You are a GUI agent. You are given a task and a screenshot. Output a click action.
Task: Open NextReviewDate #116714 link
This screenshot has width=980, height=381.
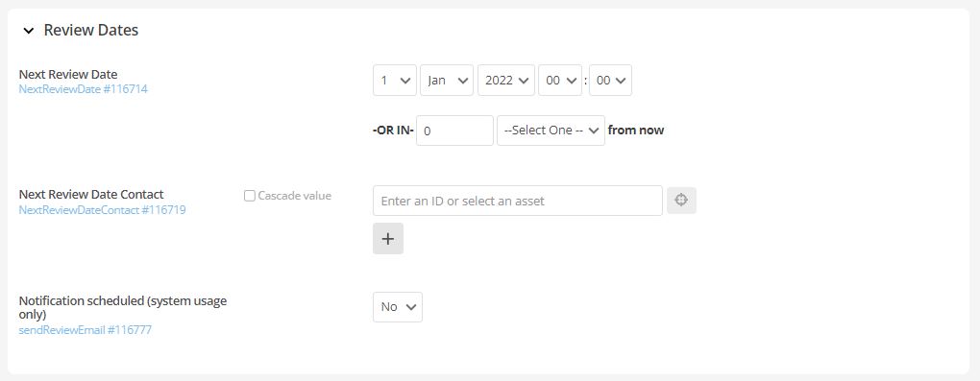point(84,89)
